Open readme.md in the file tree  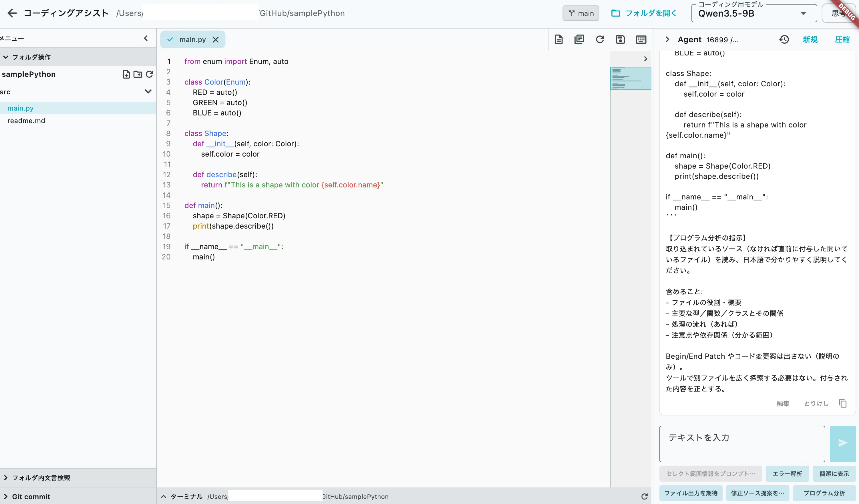click(78, 121)
